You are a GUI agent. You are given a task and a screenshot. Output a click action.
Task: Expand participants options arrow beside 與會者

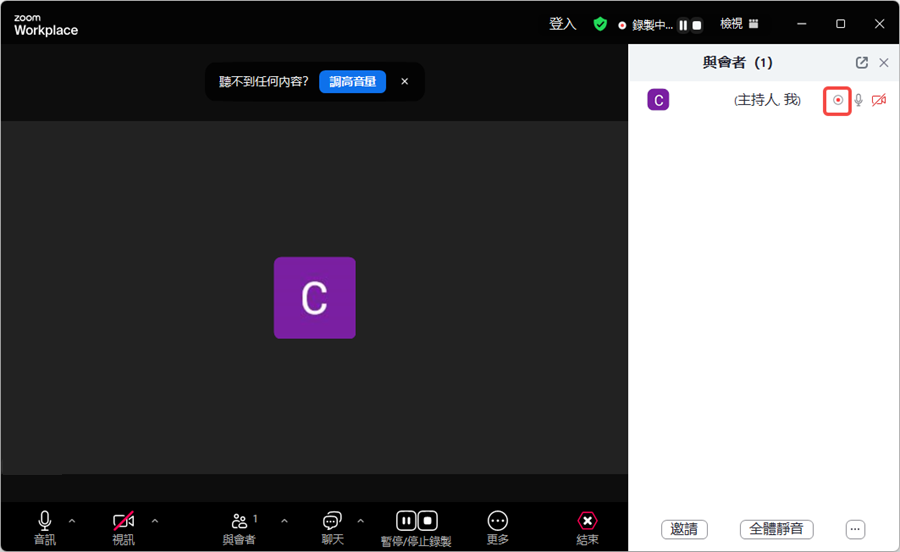[x=285, y=521]
